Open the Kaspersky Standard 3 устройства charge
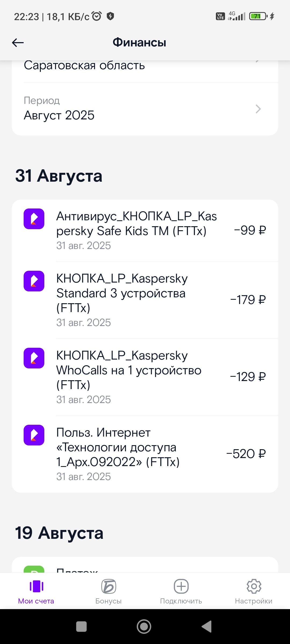Image resolution: width=290 pixels, height=644 pixels. (121, 293)
